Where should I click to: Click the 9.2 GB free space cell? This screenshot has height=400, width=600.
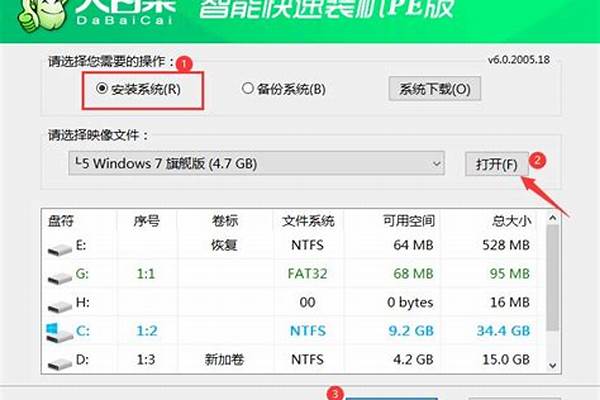coord(411,331)
